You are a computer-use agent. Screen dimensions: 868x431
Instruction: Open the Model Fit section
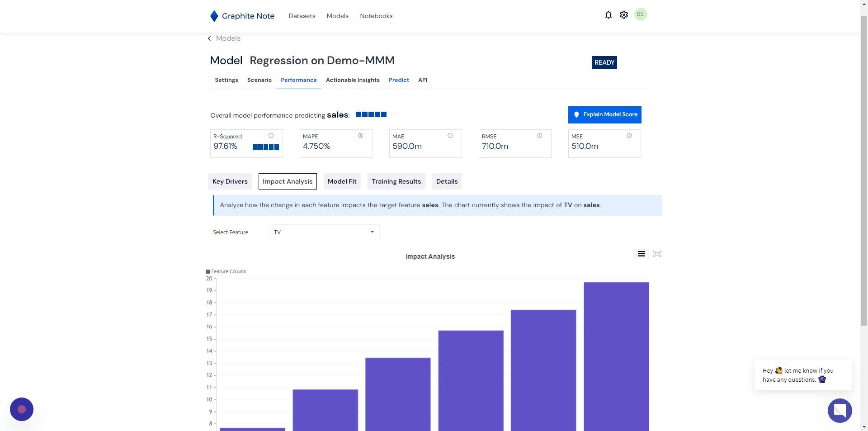[342, 181]
